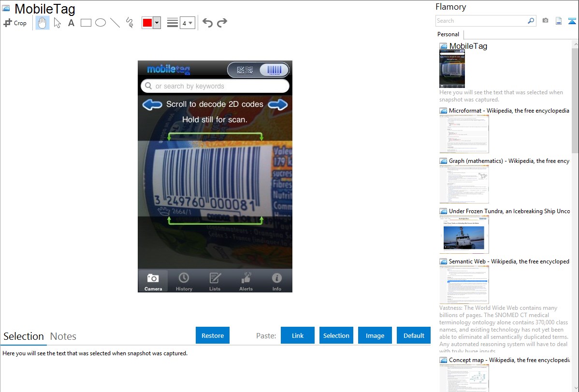The image size is (579, 392).
Task: Click the page icon beside the camera
Action: click(x=559, y=21)
